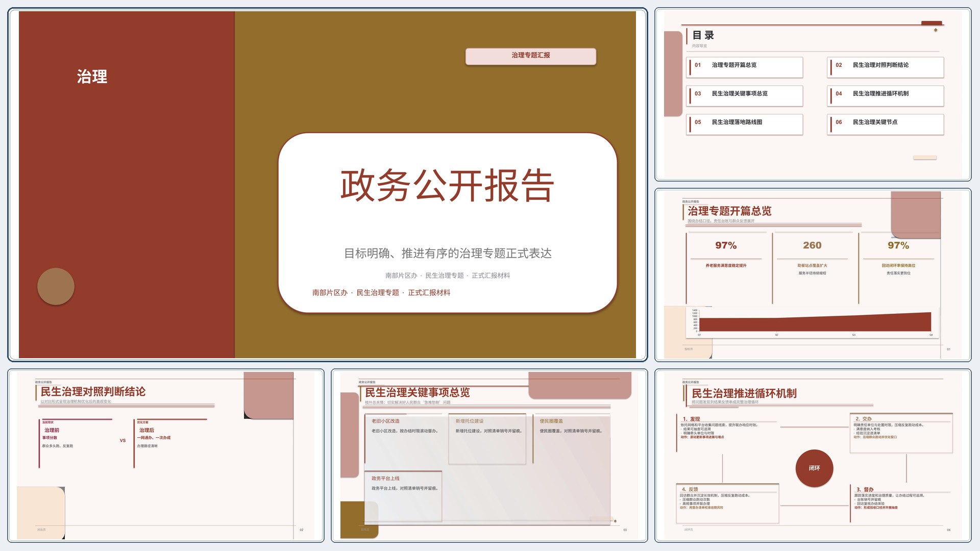Click the 政务平台上线 card title
This screenshot has width=980, height=551.
(x=385, y=479)
